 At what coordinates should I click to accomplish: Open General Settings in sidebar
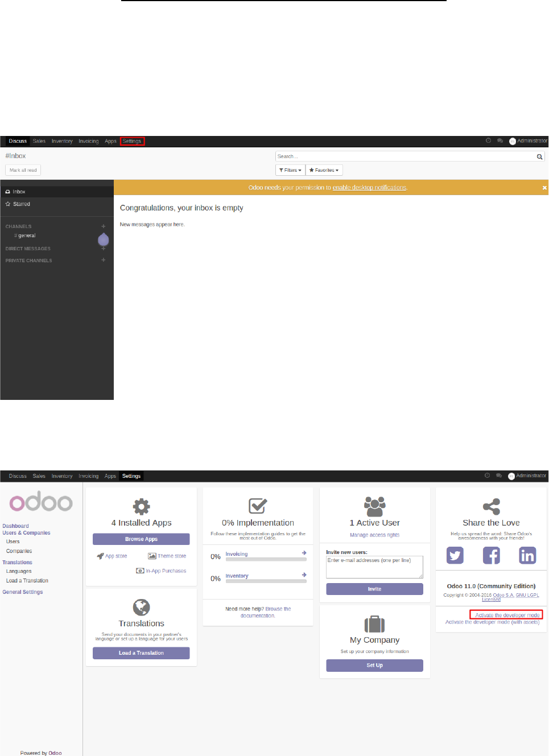(23, 592)
